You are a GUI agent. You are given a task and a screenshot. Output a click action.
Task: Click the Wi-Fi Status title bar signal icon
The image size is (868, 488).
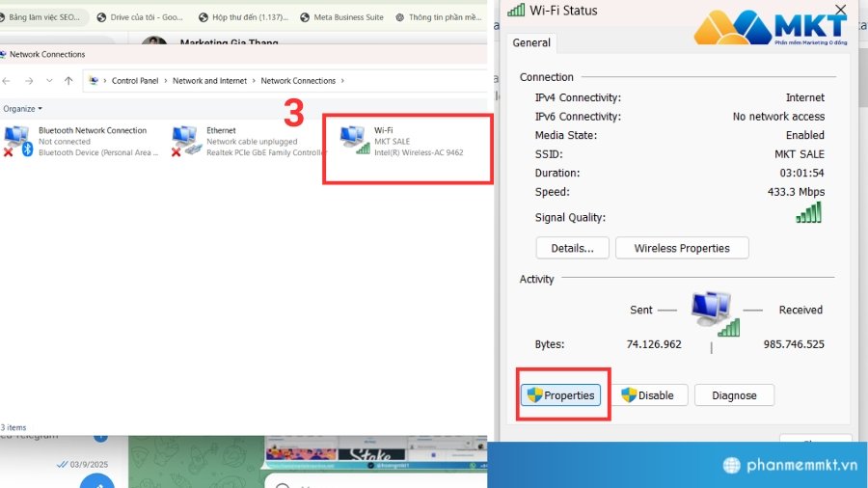click(x=516, y=11)
